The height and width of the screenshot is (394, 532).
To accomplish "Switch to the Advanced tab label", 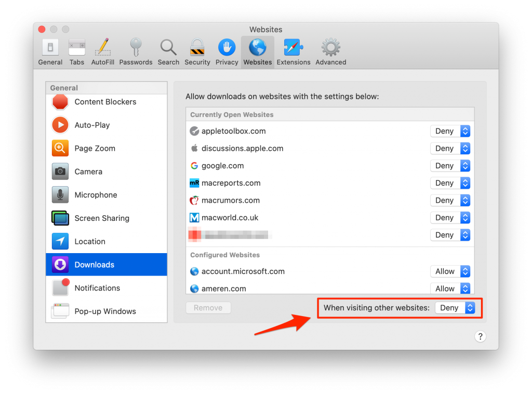I will click(331, 62).
